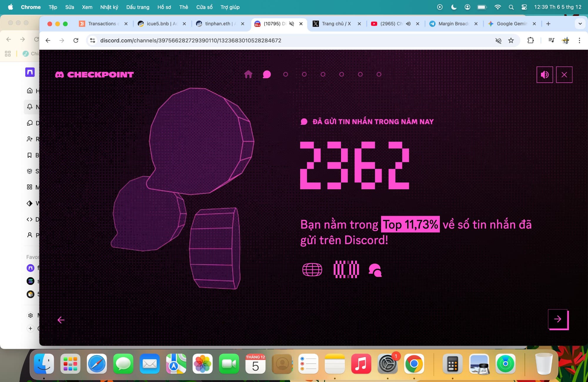Close the Checkpoint overlay with X
Image resolution: width=588 pixels, height=382 pixels.
[x=564, y=75]
